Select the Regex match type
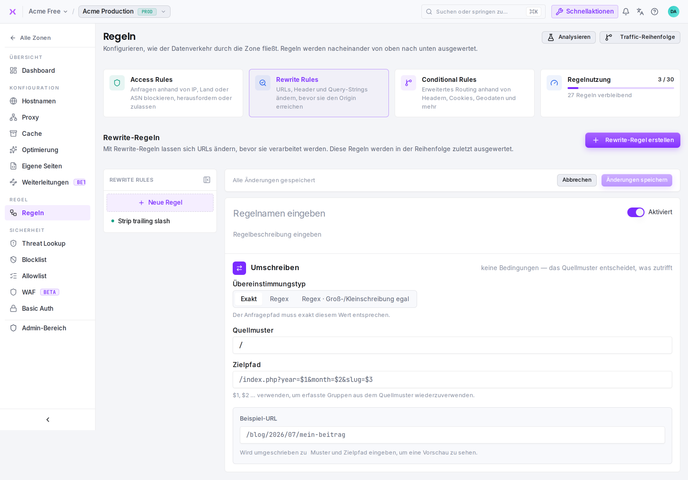The image size is (688, 480). (x=279, y=299)
